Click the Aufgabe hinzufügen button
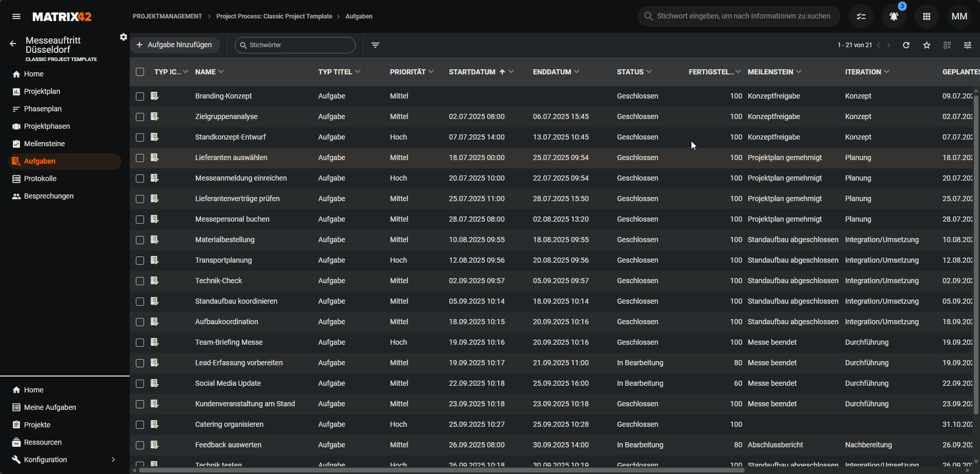This screenshot has width=980, height=474. 175,45
